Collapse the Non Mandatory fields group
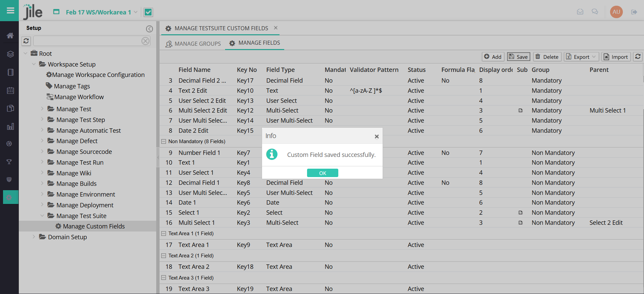The height and width of the screenshot is (294, 644). coord(164,141)
